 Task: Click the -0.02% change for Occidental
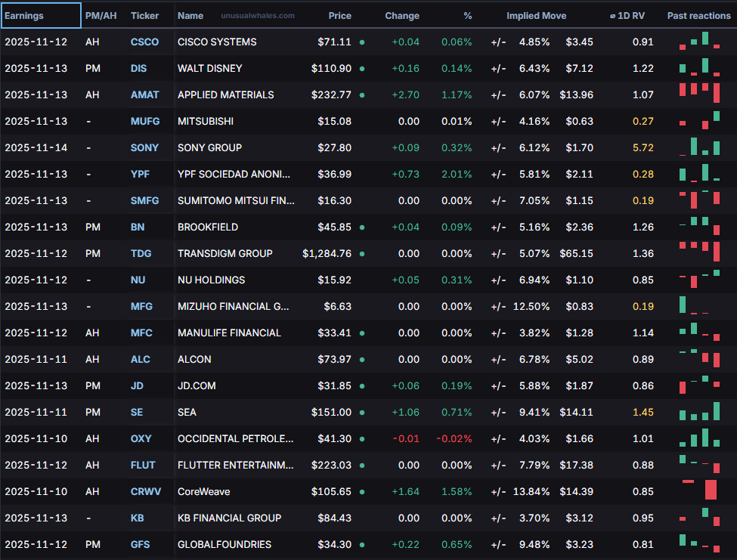pyautogui.click(x=454, y=439)
